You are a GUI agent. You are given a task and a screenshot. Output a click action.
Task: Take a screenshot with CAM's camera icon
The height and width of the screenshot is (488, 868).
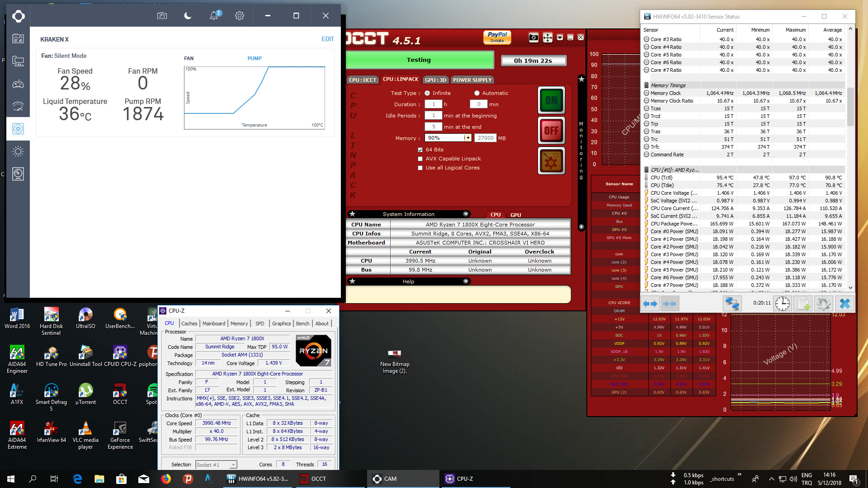point(162,16)
